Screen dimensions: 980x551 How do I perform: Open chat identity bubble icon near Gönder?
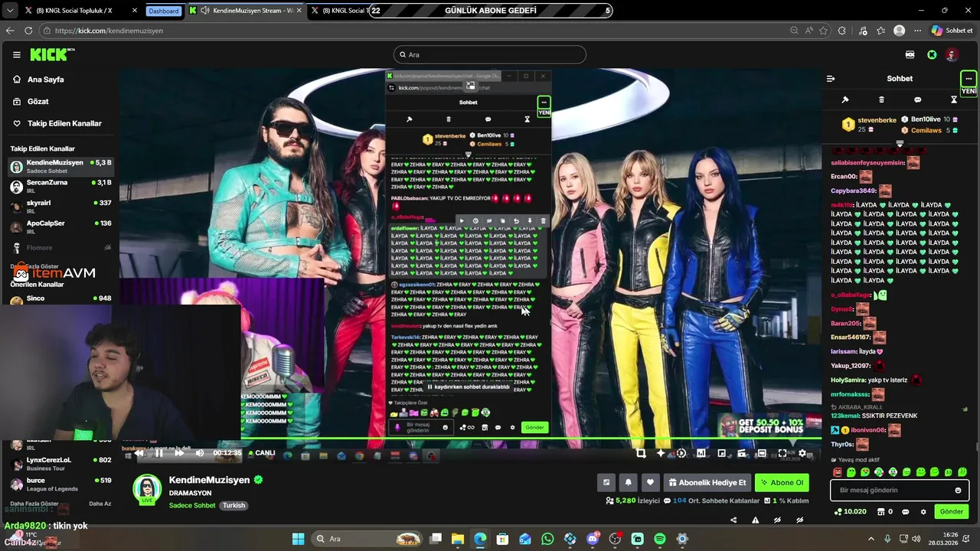[x=906, y=511]
